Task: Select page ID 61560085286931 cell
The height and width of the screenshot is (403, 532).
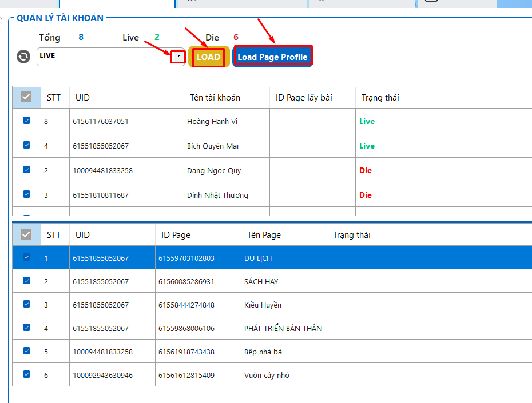Action: pos(198,281)
